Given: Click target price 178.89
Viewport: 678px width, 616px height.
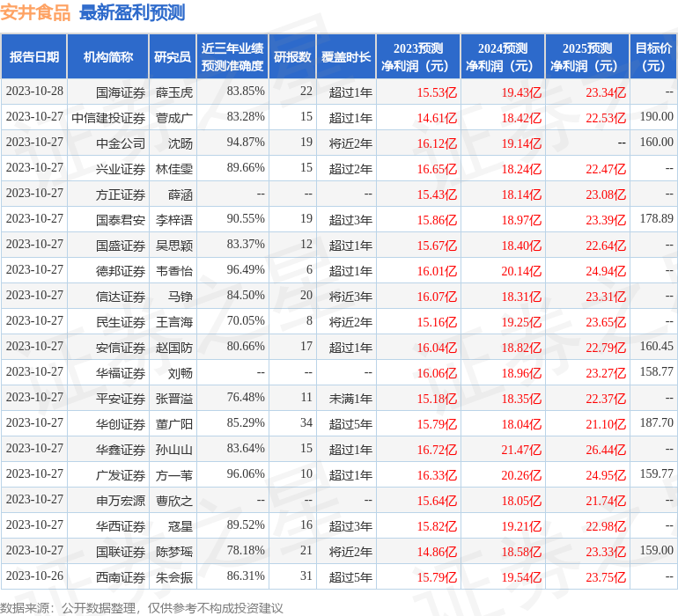Looking at the screenshot, I should pos(656,219).
